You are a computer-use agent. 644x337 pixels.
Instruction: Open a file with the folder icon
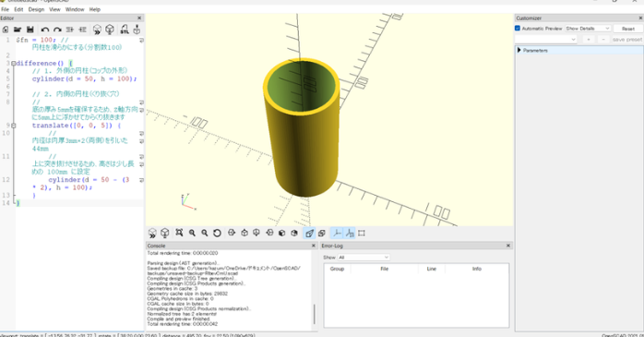18,30
